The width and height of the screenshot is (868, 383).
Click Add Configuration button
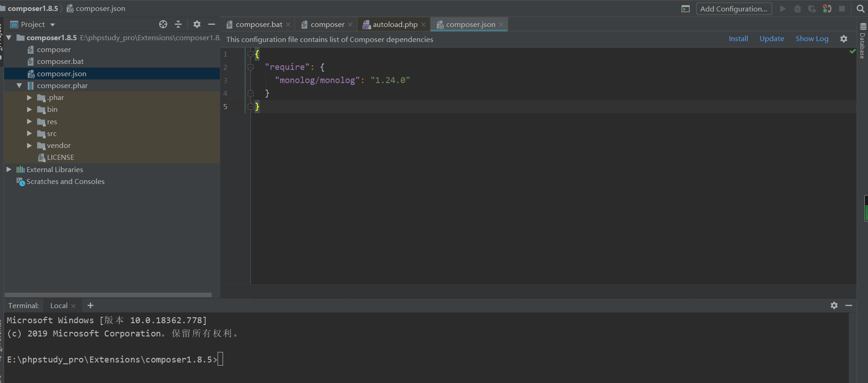[734, 9]
